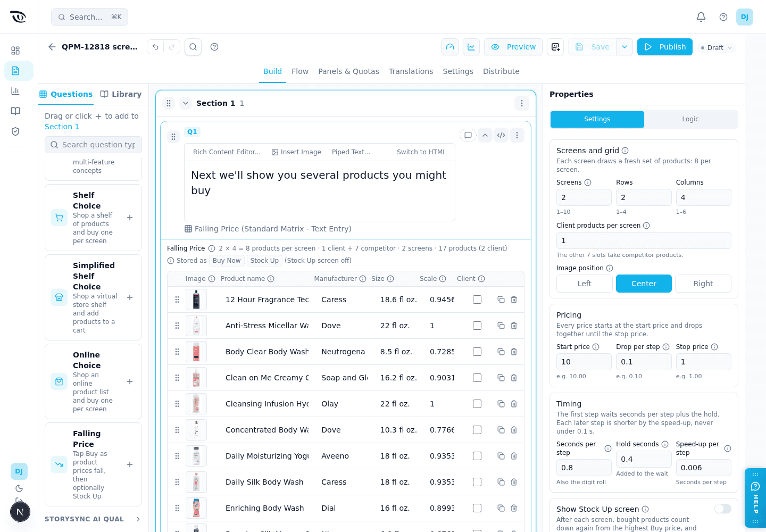This screenshot has width=766, height=532.
Task: Open the survey search magnifier button
Action: (193, 47)
